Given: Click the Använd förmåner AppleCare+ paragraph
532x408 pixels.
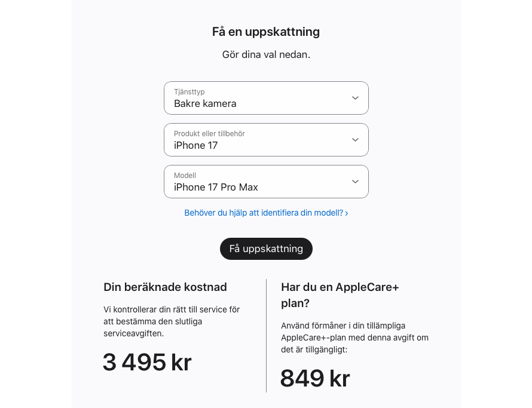Looking at the screenshot, I should (x=354, y=338).
